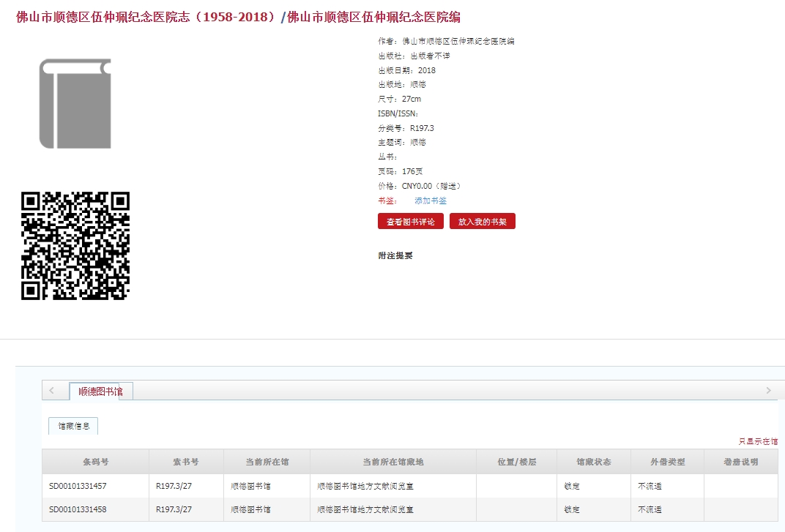Click 不流通 in the SD00101331457 row

(650, 486)
